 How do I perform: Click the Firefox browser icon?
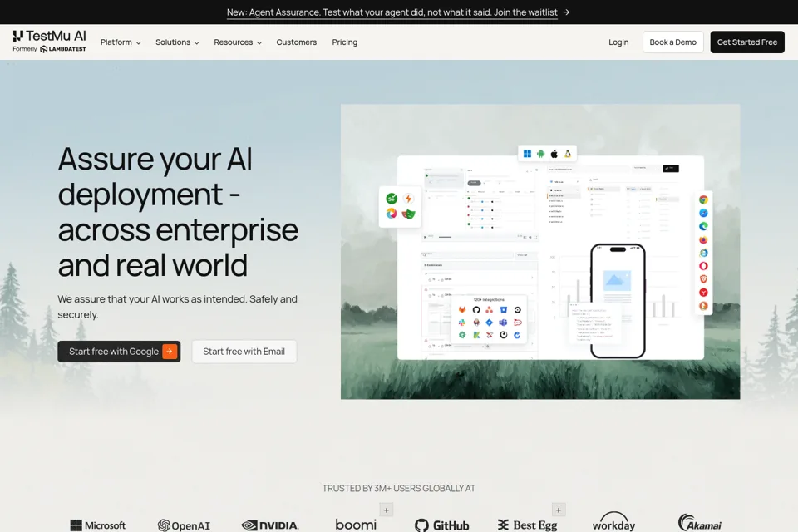tap(703, 239)
